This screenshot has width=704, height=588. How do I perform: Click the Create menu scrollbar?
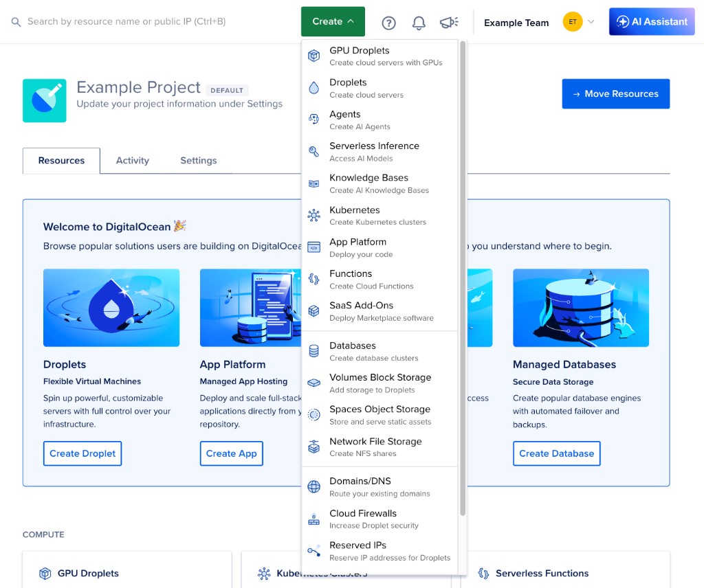(x=463, y=275)
